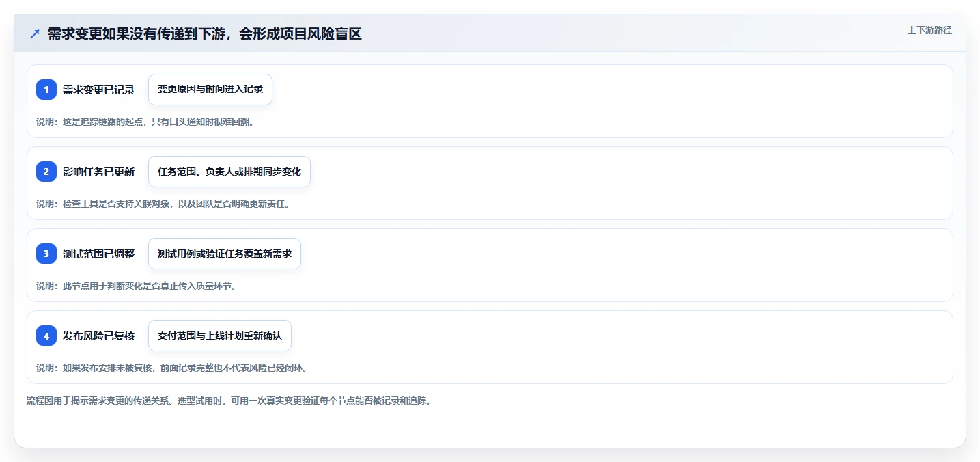
Task: Click the step 3 number badge
Action: (x=46, y=254)
